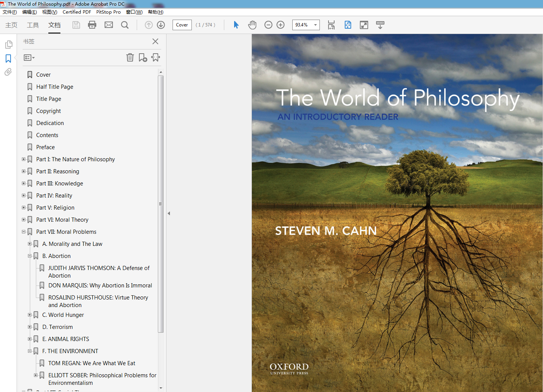The image size is (543, 392).
Task: Click fit width scrolling icon
Action: click(x=331, y=25)
